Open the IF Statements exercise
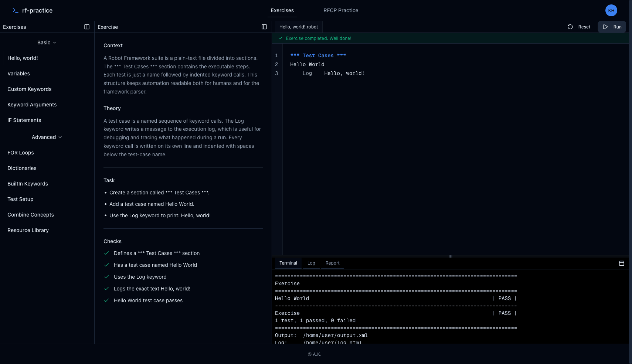The image size is (632, 364). (47, 120)
